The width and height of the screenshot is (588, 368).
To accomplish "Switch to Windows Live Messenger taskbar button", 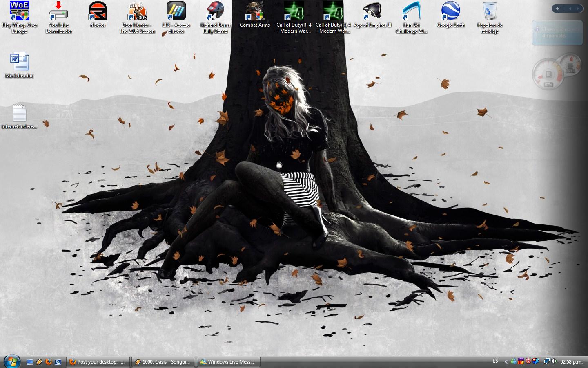I will click(x=229, y=362).
